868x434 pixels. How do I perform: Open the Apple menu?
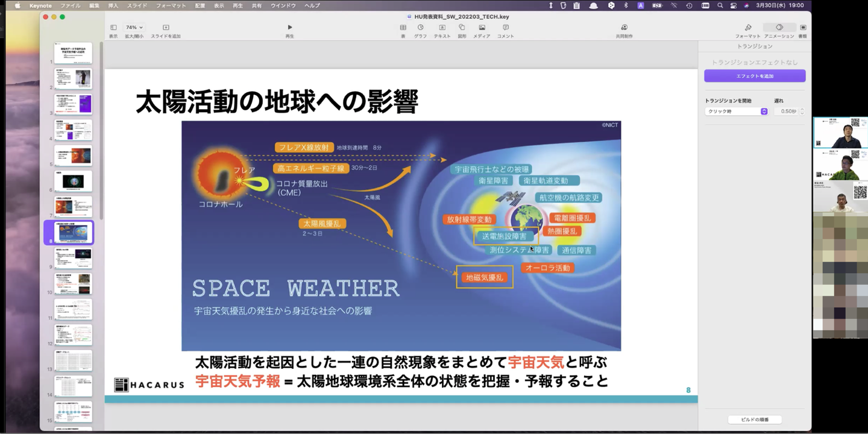pos(17,5)
